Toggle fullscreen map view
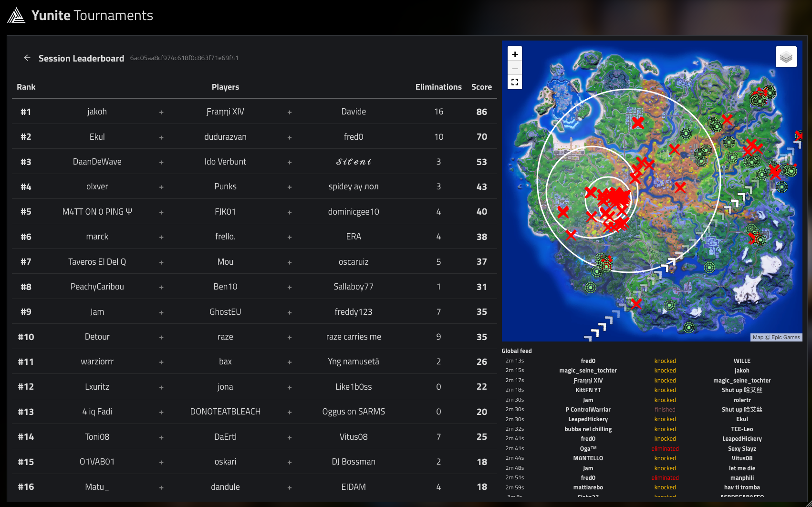This screenshot has height=507, width=812. (515, 82)
